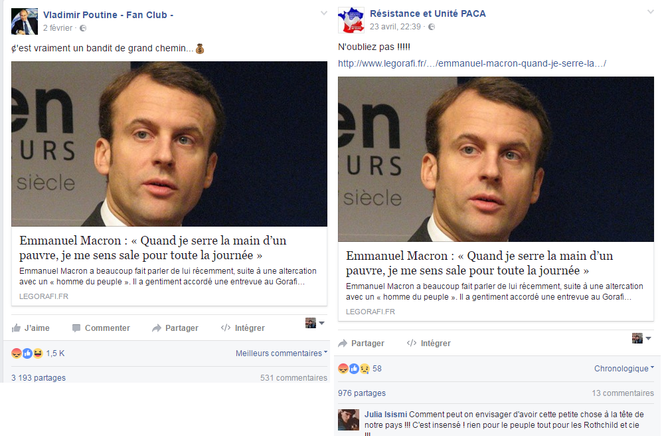Viewport: 664px width, 436px height.
Task: Open the Vladimir Poutine Fan Club avatar
Action: tap(24, 21)
